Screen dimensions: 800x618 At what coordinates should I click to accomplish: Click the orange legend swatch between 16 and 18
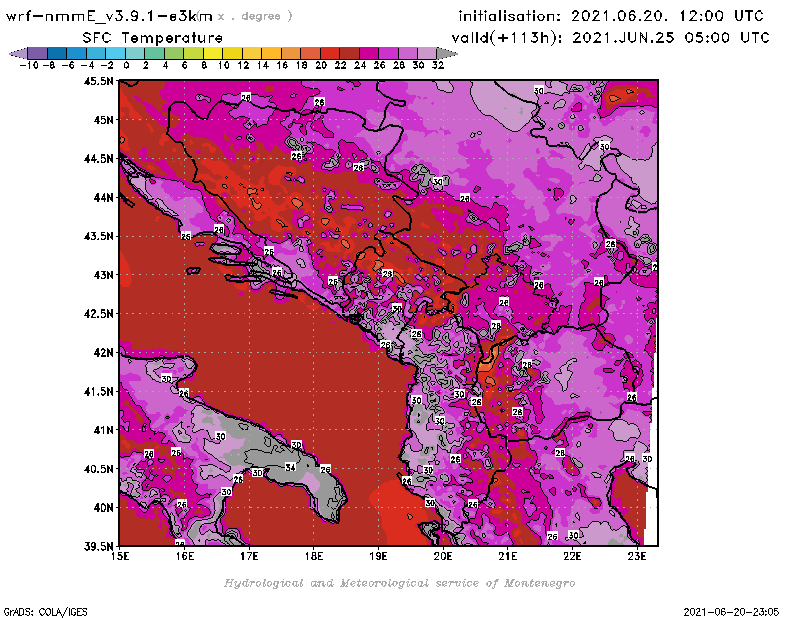click(291, 54)
